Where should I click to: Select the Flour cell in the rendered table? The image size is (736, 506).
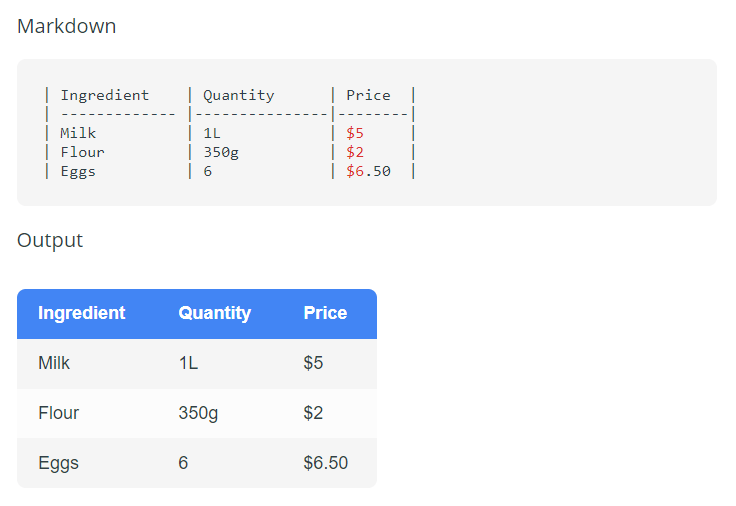[x=58, y=413]
